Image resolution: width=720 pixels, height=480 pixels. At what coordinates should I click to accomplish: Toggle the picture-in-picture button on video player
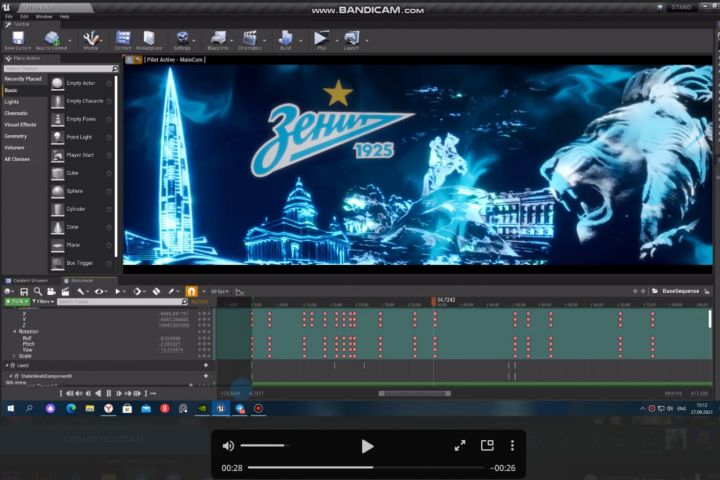[487, 446]
